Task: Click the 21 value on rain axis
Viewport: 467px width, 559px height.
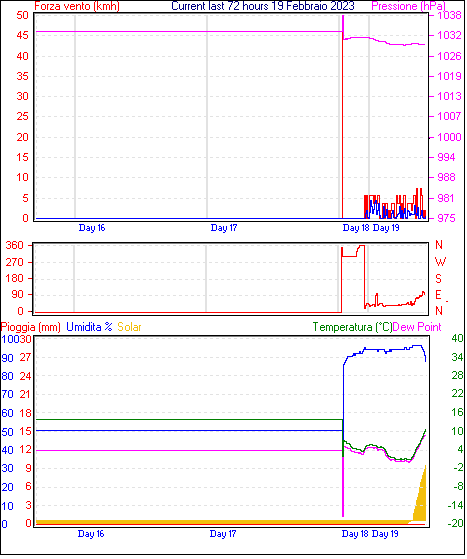Action: (x=25, y=394)
